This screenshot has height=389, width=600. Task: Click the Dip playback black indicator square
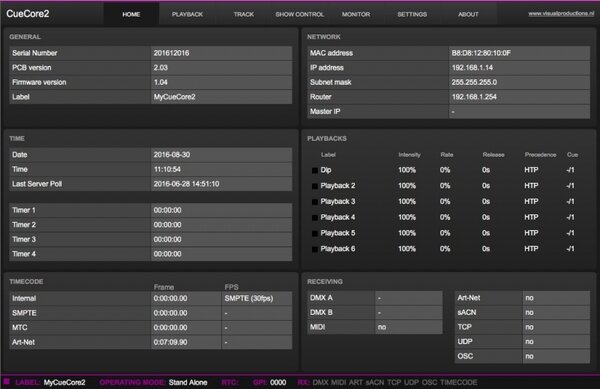tap(315, 170)
